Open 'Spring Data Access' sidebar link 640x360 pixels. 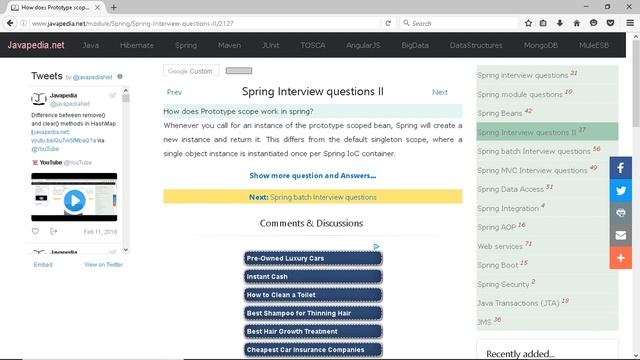pyautogui.click(x=510, y=189)
